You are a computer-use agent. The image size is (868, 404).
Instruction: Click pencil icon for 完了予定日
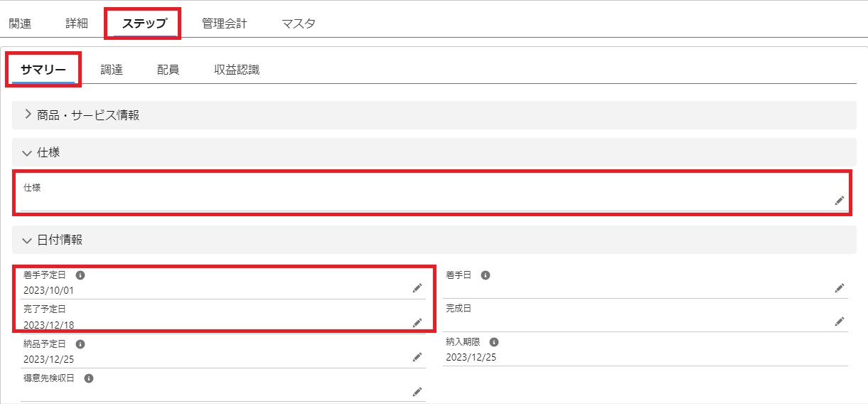point(417,323)
